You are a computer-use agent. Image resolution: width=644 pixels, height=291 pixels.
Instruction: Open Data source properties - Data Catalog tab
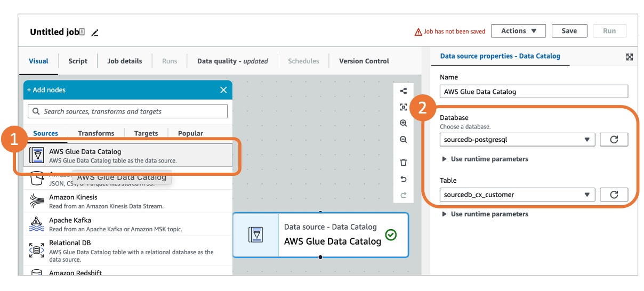point(500,56)
